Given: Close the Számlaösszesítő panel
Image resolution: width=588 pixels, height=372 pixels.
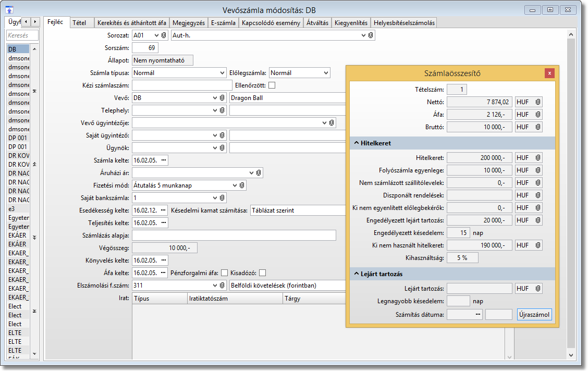Looking at the screenshot, I should click(x=549, y=73).
